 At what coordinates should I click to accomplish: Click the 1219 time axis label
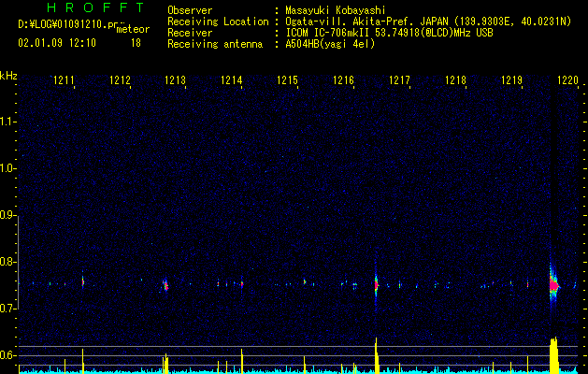512,79
